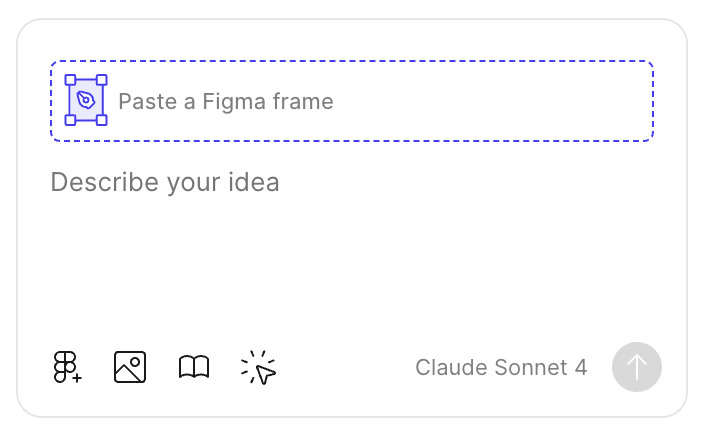
Task: Change the AI model from Claude Sonnet 4
Action: point(501,367)
